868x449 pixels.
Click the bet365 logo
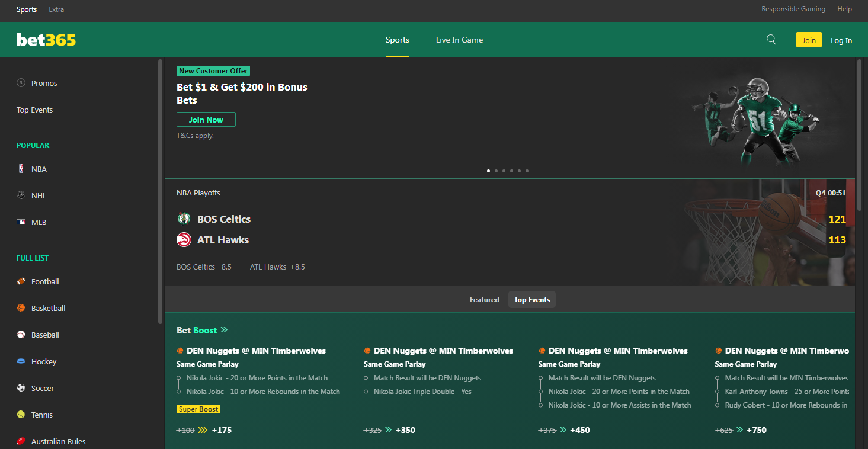(46, 40)
